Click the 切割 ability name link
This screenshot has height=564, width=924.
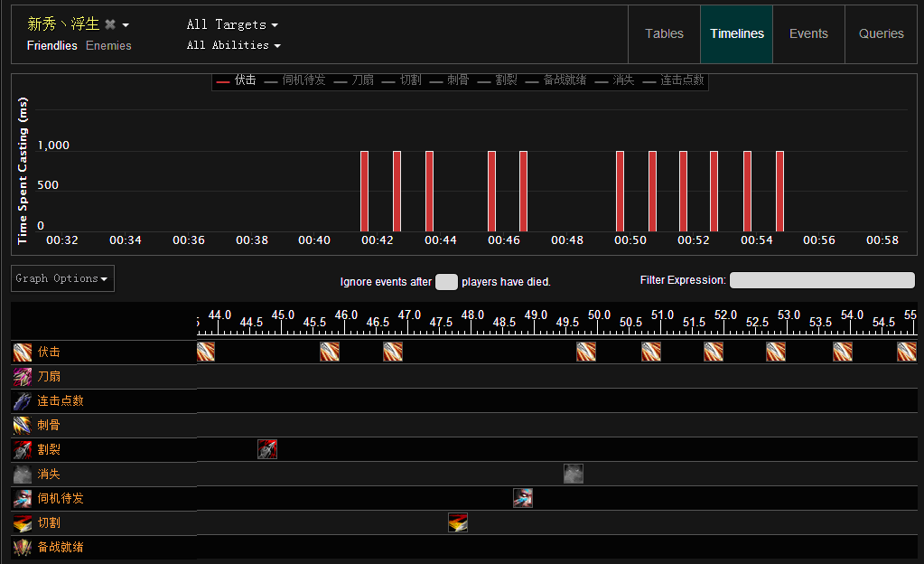pos(49,523)
